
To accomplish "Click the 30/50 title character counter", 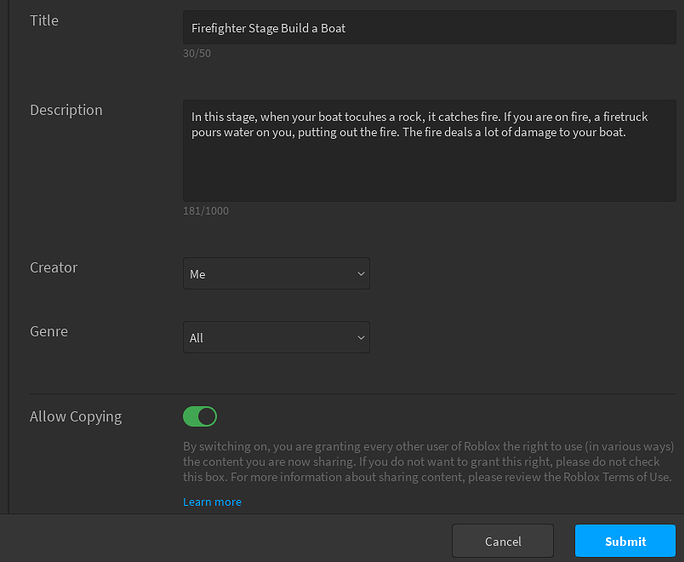I will pos(197,53).
